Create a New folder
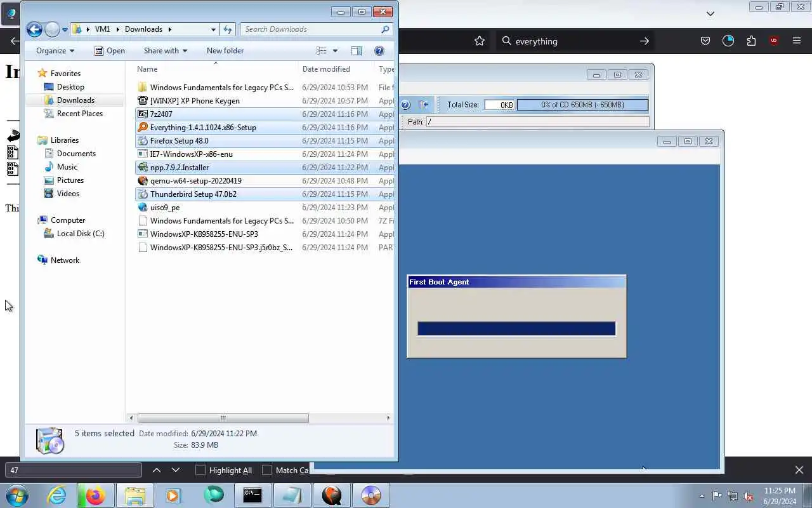This screenshot has width=812, height=508. (x=225, y=51)
